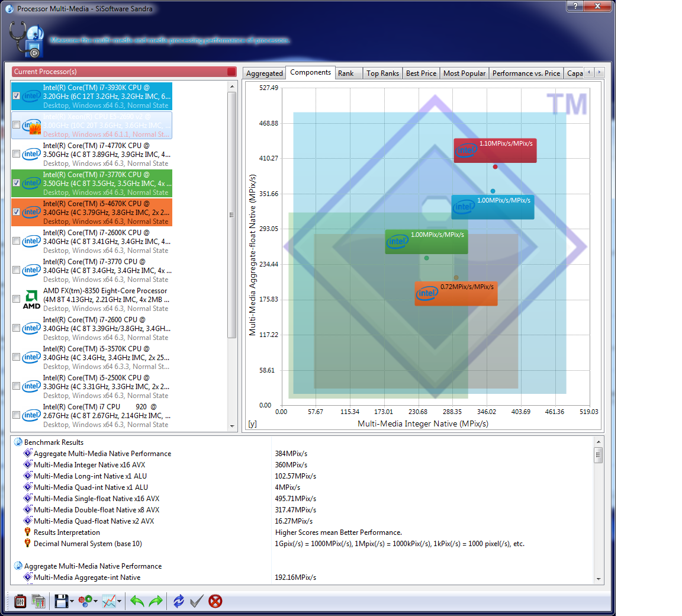Click the red Current Processor(s) header button

click(231, 72)
